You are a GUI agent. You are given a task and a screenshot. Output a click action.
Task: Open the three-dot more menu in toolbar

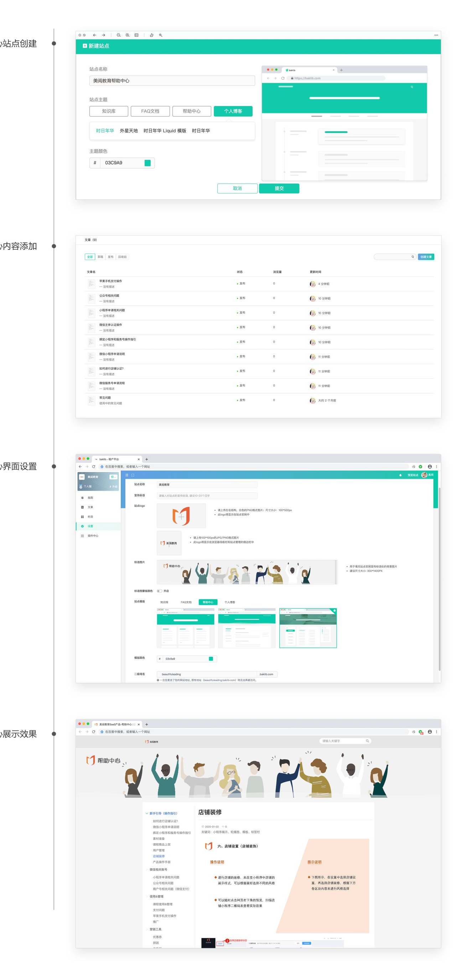436,35
